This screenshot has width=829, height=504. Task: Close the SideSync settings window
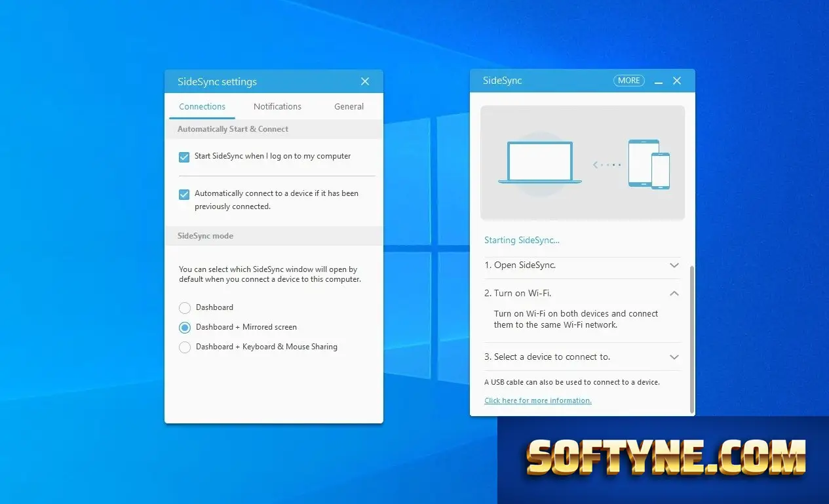pyautogui.click(x=365, y=81)
